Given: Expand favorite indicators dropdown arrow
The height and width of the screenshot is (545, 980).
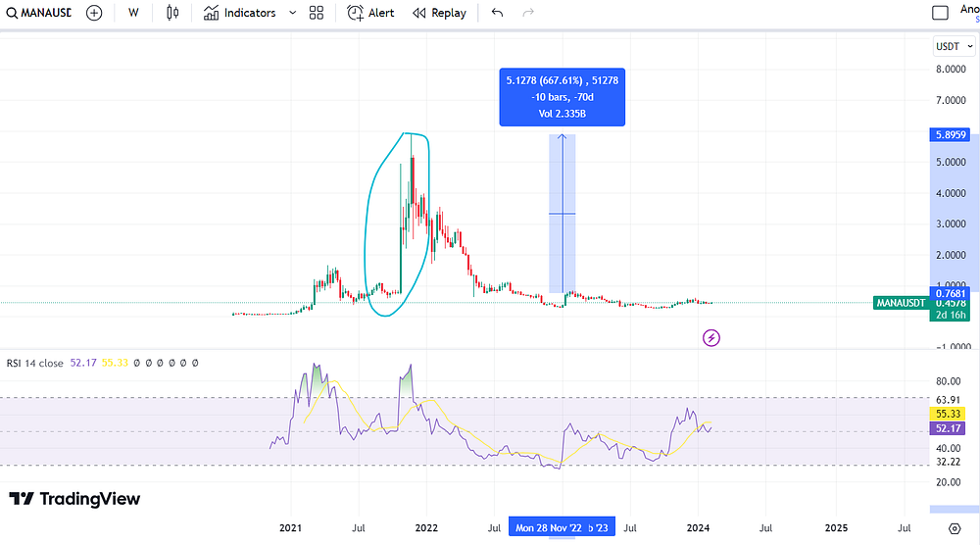Looking at the screenshot, I should 292,13.
